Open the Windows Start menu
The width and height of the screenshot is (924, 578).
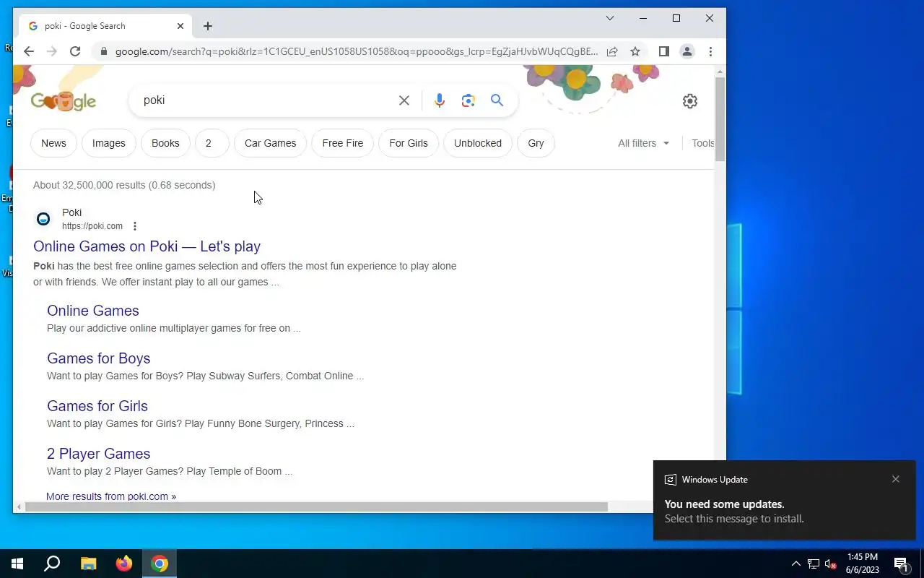pyautogui.click(x=17, y=564)
